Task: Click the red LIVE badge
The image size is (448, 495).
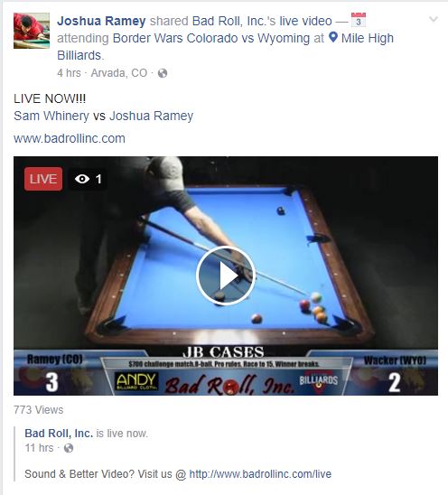Action: point(43,179)
